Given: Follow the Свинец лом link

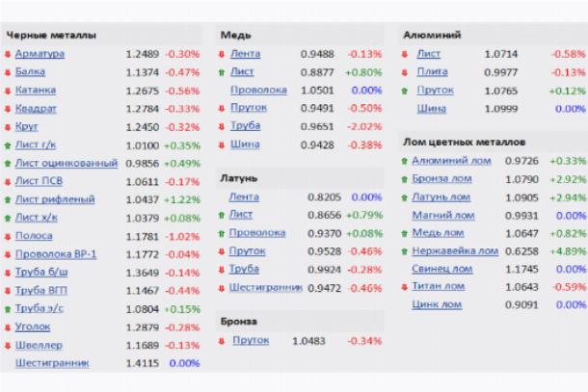Looking at the screenshot, I should (443, 269).
